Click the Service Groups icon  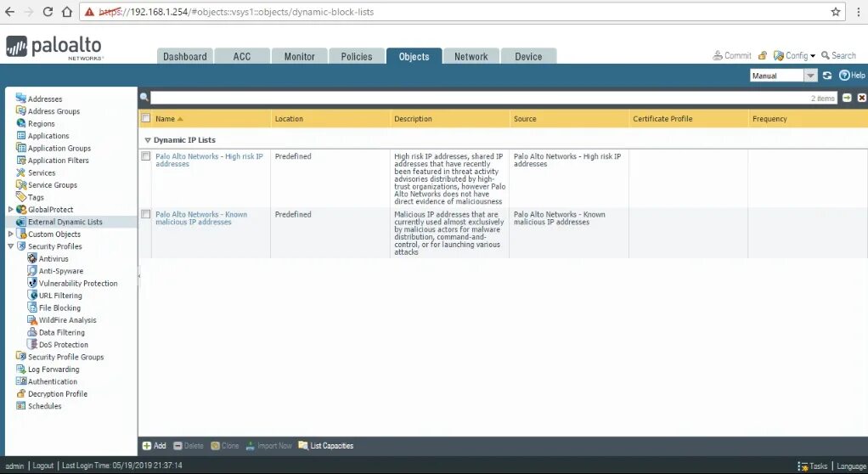click(x=21, y=184)
